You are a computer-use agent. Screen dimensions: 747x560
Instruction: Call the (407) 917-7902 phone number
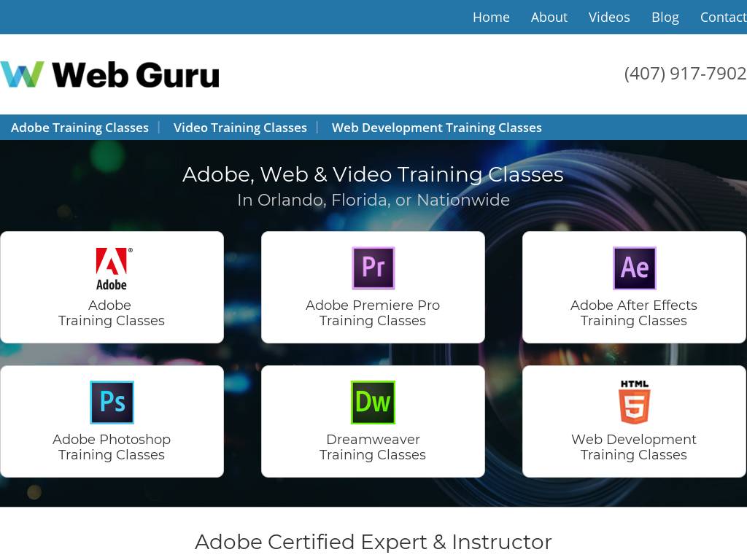click(x=684, y=74)
